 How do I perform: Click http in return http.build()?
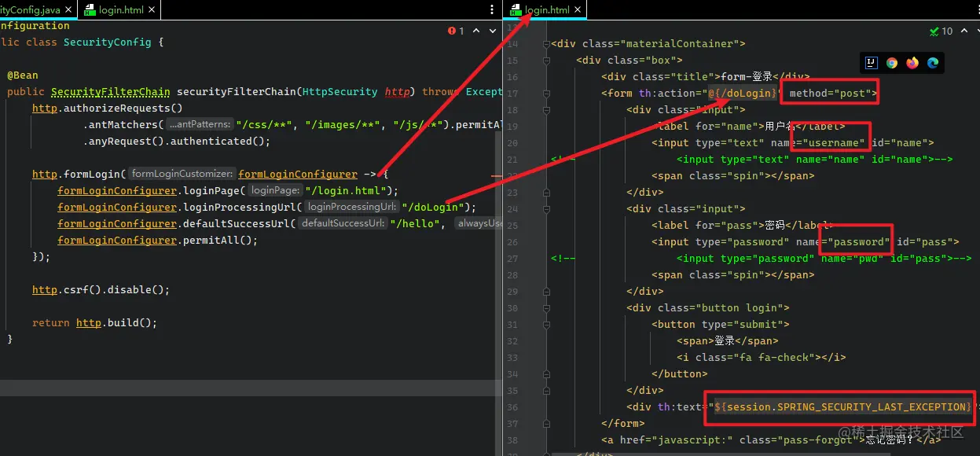[89, 323]
